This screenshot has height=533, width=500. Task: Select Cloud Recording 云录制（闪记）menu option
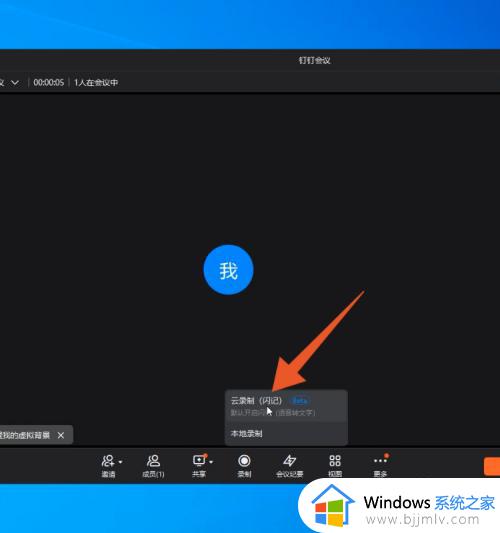286,406
